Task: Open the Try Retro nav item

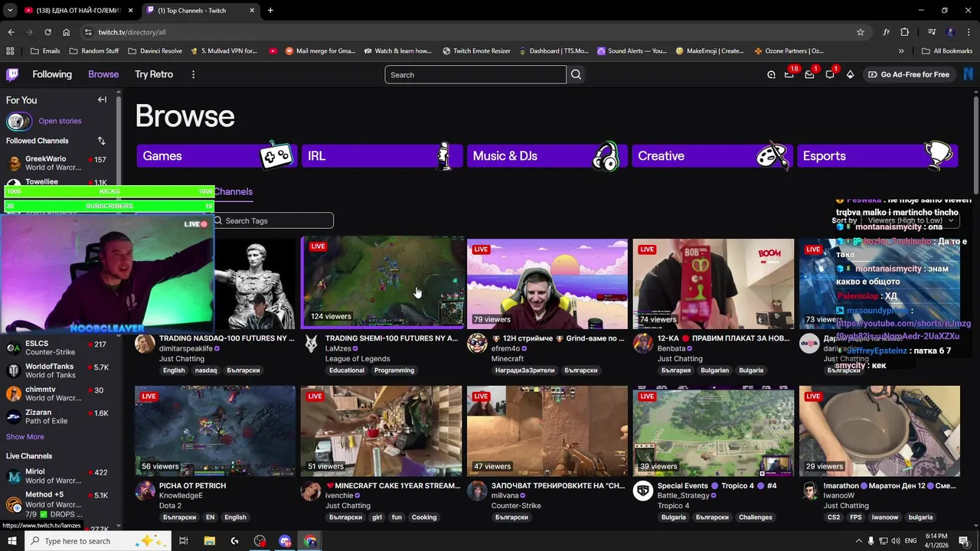Action: tap(154, 74)
